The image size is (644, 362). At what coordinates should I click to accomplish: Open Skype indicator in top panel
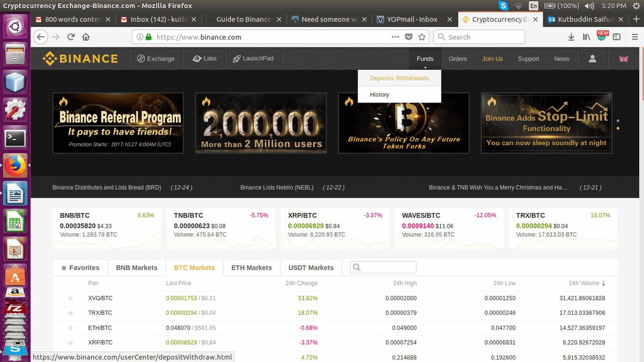[503, 6]
